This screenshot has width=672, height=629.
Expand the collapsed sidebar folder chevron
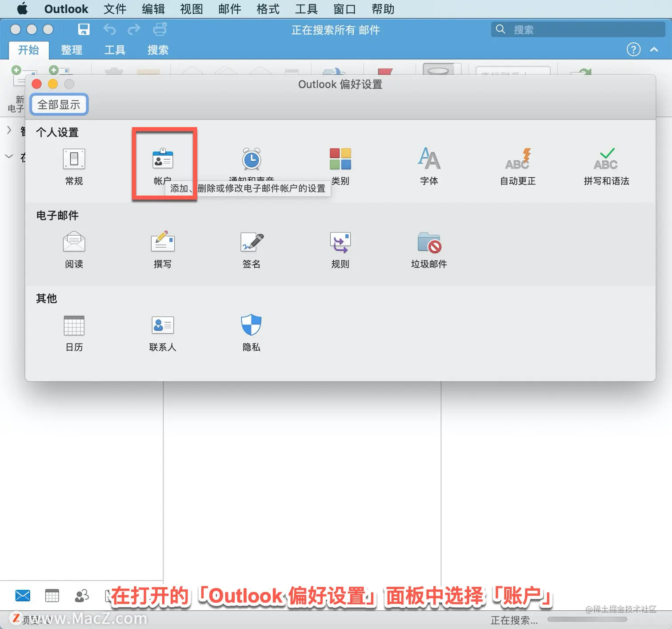(9, 130)
